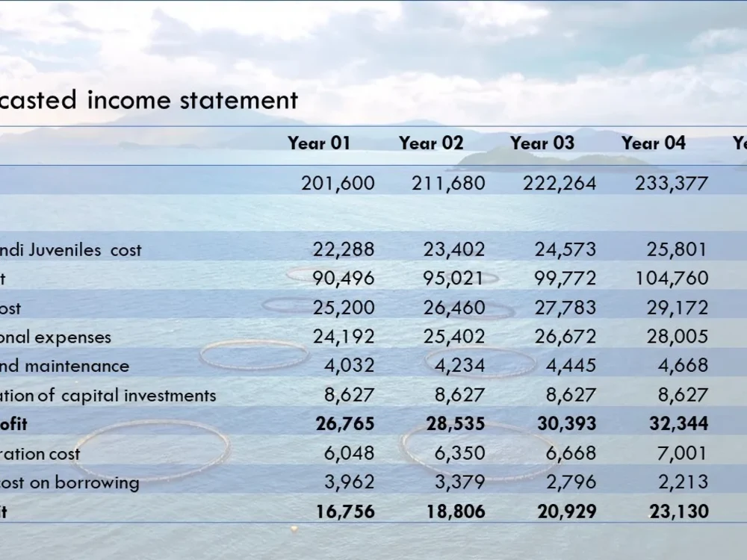Click the 'ation of capital investments' row label
The image size is (747, 560).
(x=108, y=396)
